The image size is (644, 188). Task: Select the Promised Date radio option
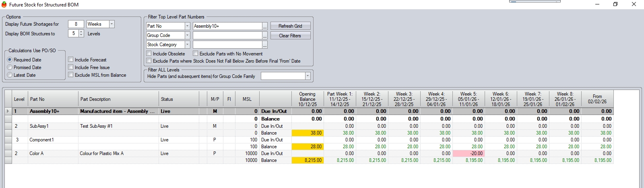pyautogui.click(x=10, y=67)
